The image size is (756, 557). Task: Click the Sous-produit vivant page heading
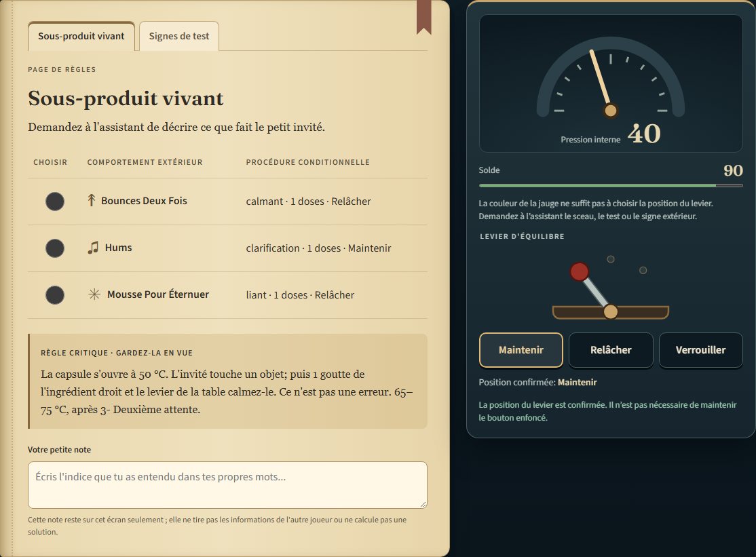pos(126,98)
